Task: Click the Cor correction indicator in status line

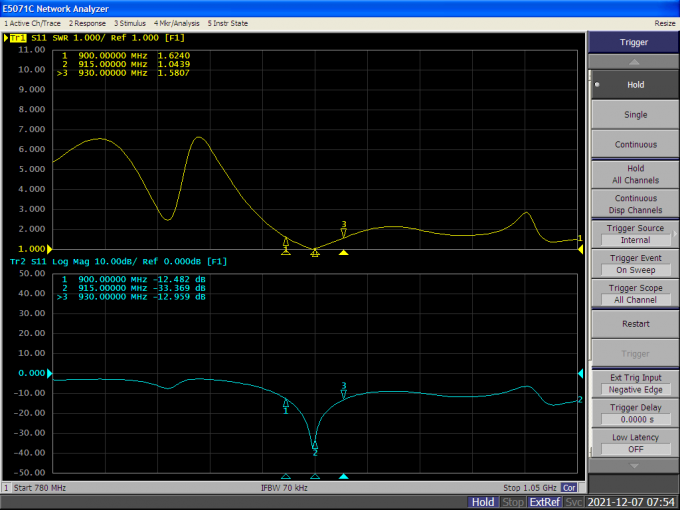Action: click(569, 487)
